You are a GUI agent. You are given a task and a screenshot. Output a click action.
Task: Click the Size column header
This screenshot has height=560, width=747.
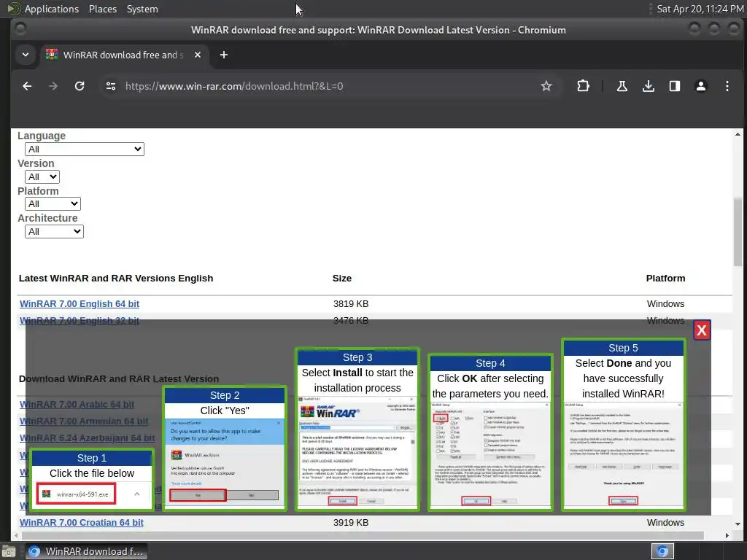(x=342, y=278)
